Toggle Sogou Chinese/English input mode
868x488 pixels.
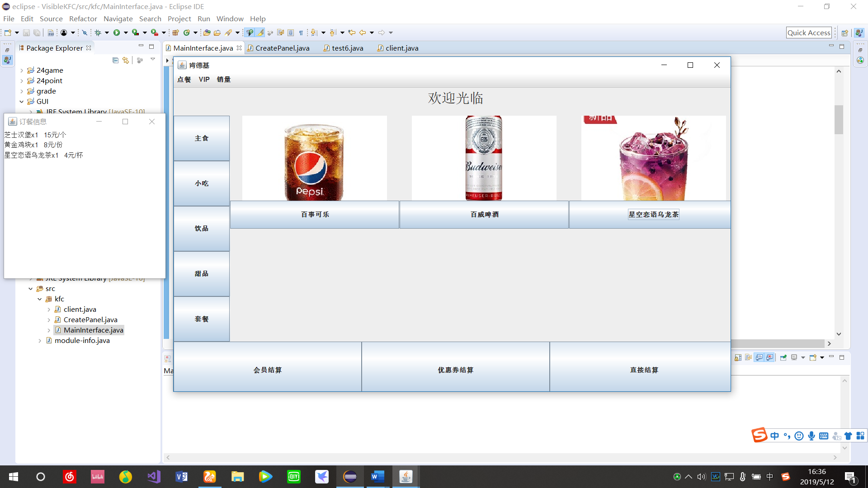coord(775,436)
